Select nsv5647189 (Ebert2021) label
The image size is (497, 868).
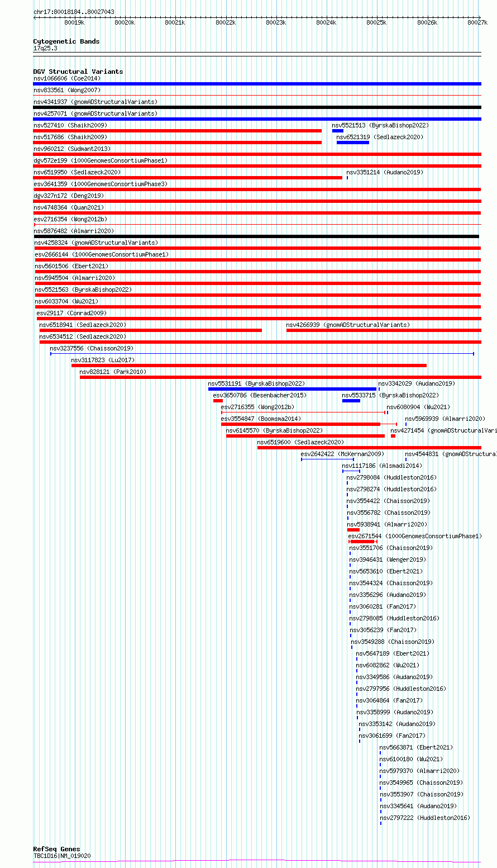click(x=393, y=653)
